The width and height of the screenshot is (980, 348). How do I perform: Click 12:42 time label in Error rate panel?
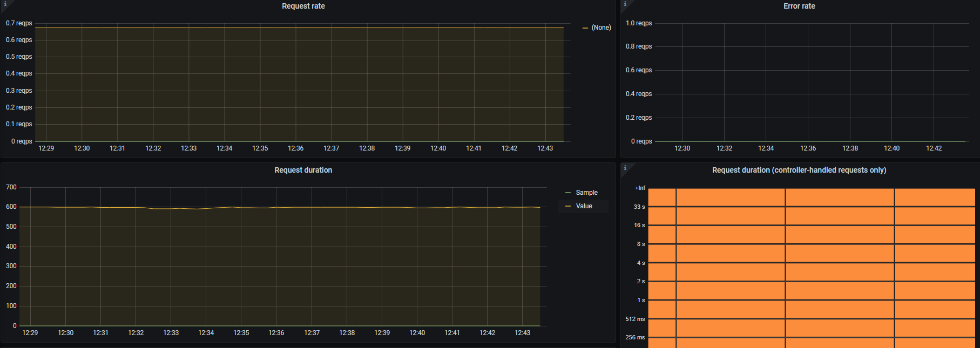click(934, 148)
